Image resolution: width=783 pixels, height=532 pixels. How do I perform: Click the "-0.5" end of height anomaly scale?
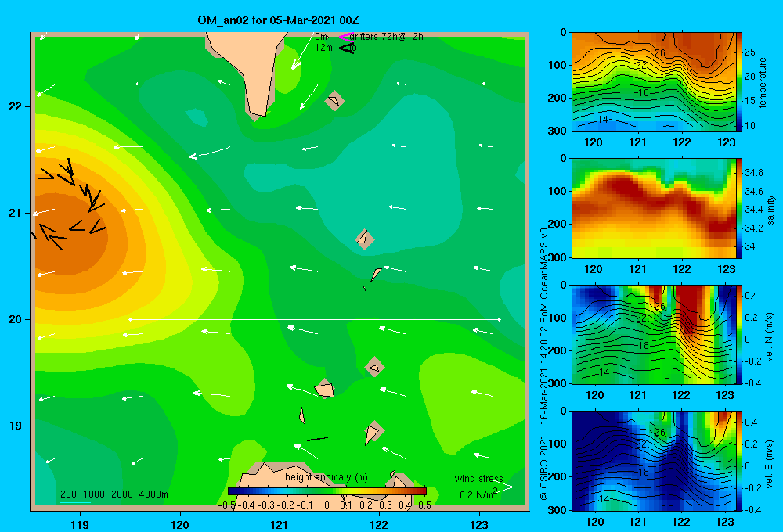click(227, 505)
